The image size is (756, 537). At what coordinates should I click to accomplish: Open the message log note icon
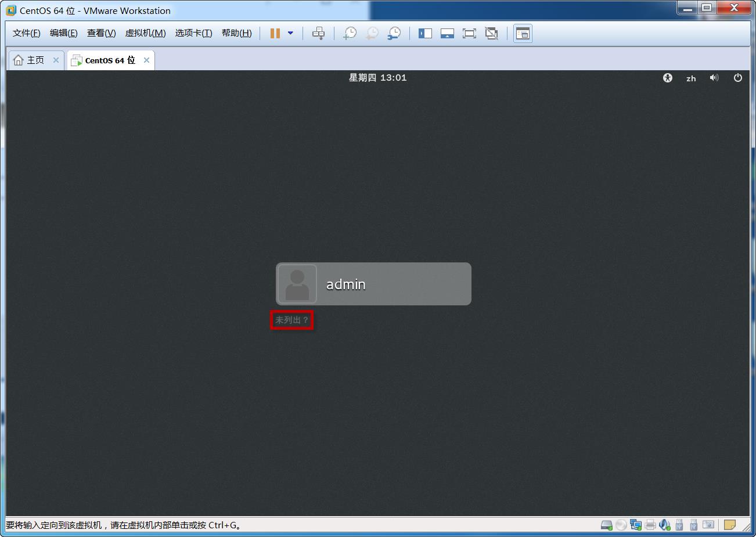(x=730, y=525)
